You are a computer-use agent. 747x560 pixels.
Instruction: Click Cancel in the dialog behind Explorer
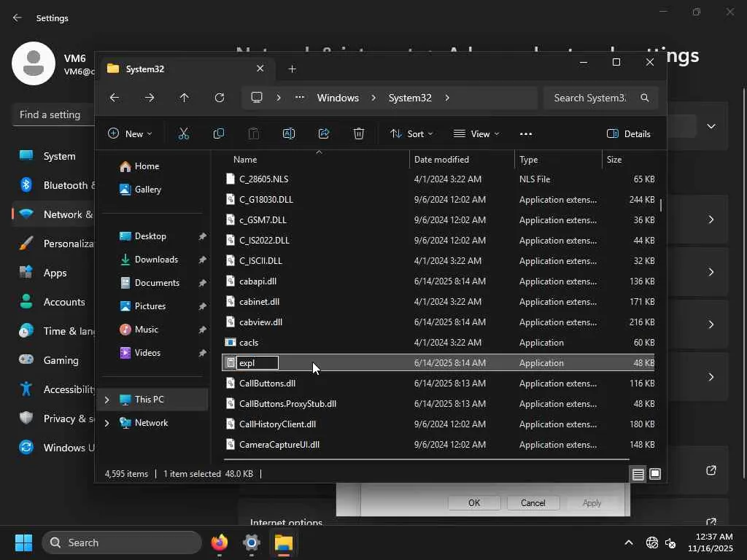click(x=533, y=503)
